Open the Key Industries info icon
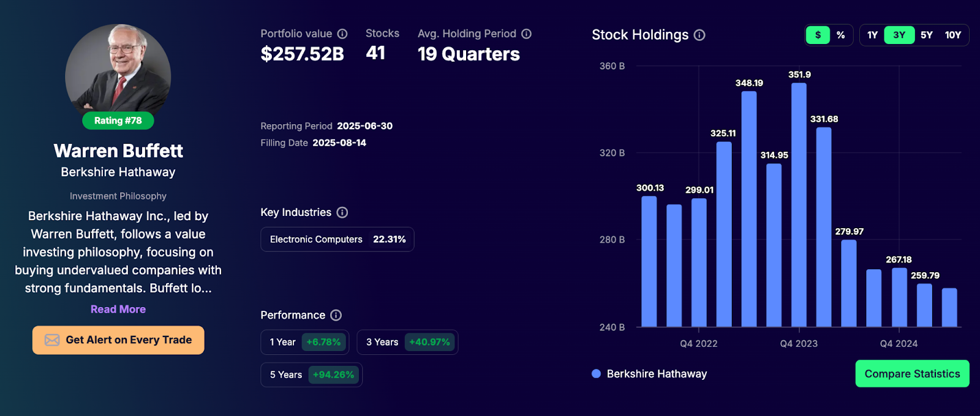Image resolution: width=980 pixels, height=416 pixels. (x=342, y=212)
